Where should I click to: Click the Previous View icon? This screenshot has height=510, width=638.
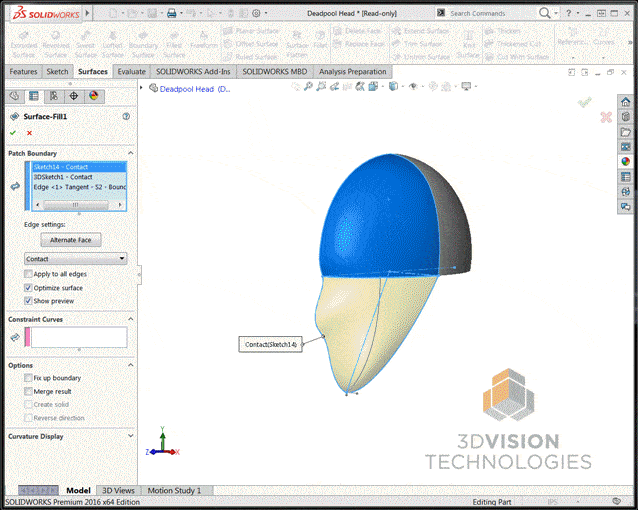(334, 86)
